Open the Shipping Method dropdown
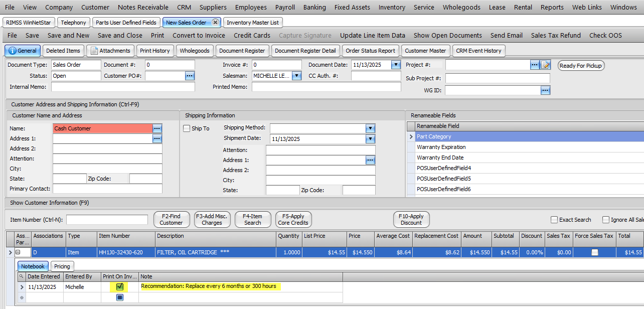This screenshot has height=309, width=644. click(370, 128)
